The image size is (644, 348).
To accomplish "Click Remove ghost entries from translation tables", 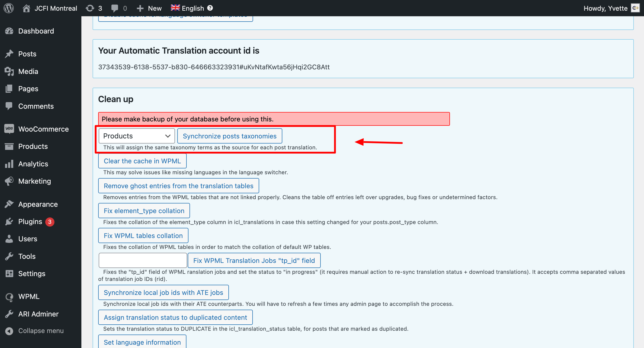I will pos(179,186).
